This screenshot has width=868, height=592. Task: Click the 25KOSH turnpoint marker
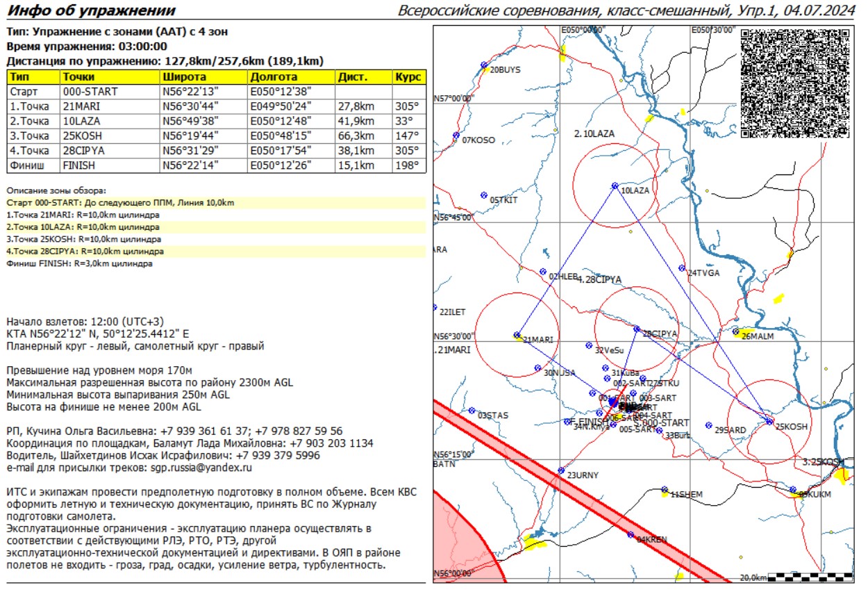point(769,421)
